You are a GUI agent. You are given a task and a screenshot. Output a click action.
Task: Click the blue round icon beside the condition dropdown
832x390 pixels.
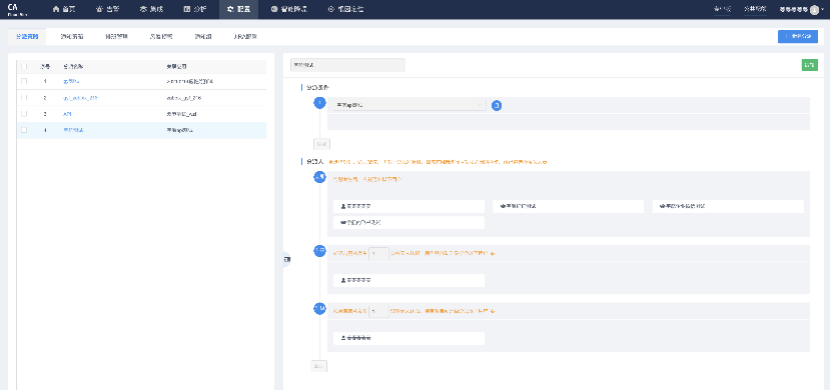coord(497,106)
